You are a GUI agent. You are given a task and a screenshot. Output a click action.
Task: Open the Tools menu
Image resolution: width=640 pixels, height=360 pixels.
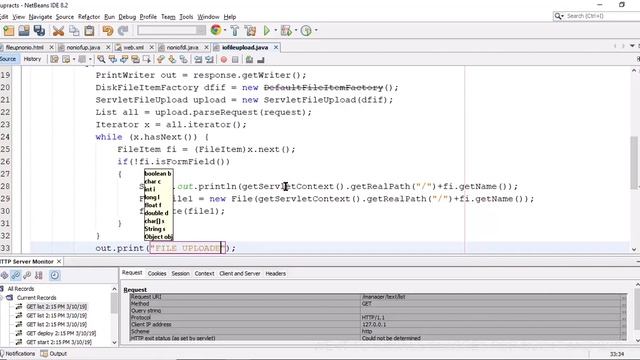pos(186,17)
